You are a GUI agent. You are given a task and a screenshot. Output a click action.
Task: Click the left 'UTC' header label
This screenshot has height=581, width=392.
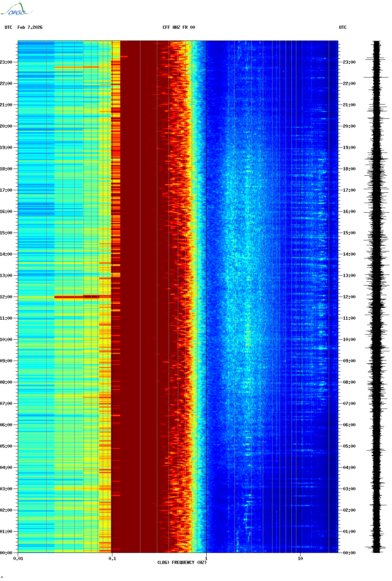[9, 27]
